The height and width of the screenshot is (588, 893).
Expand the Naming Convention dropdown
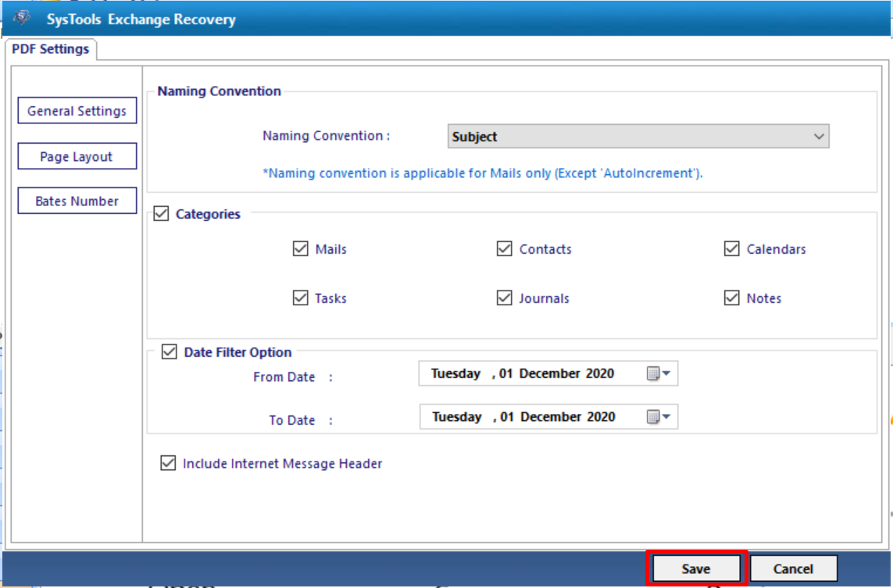point(818,137)
